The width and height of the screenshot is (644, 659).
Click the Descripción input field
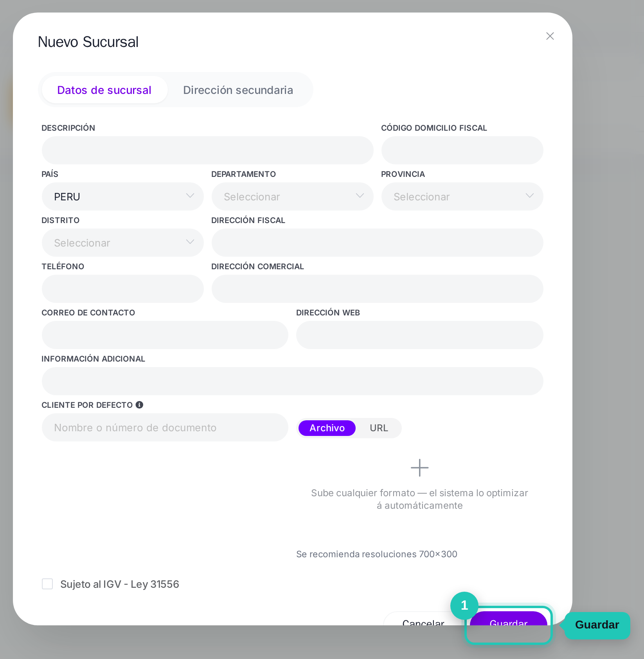pos(207,150)
